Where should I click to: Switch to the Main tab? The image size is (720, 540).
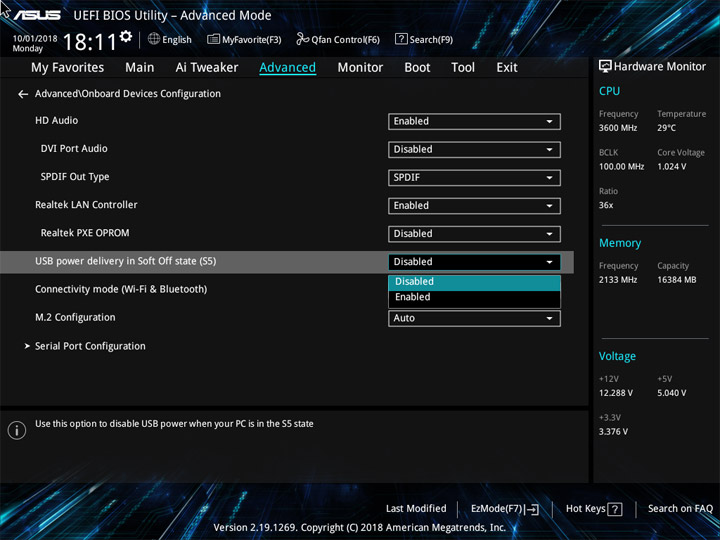pos(140,68)
